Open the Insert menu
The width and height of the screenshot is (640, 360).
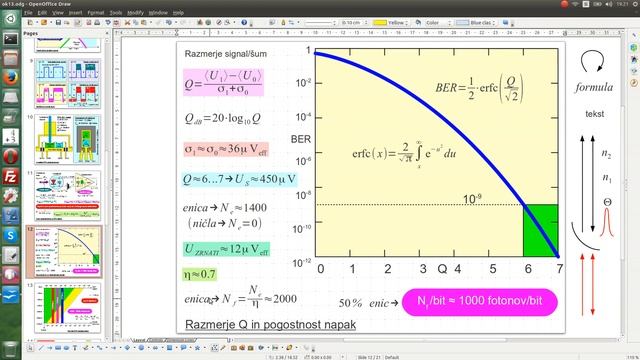pyautogui.click(x=76, y=13)
